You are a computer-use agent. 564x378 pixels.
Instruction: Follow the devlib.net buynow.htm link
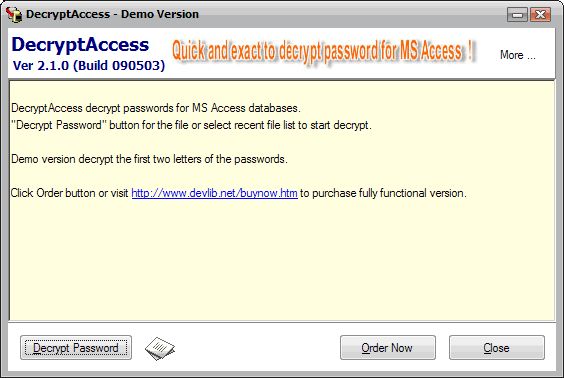214,193
